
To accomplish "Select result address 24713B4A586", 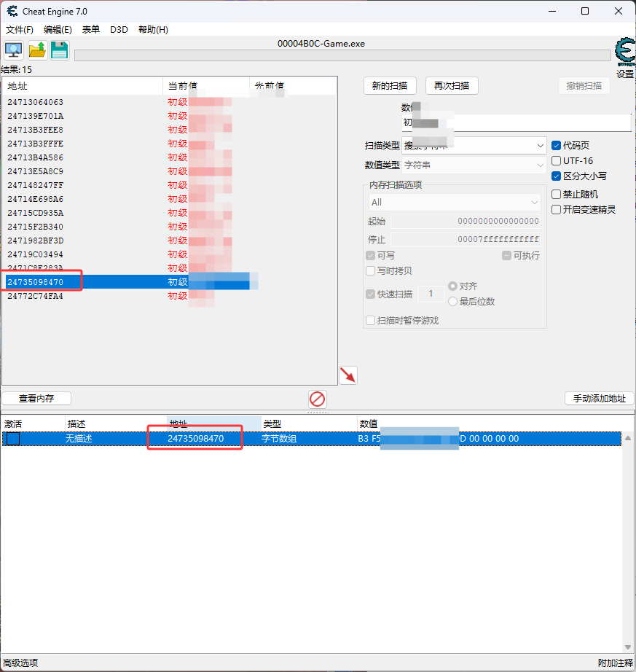I will (35, 157).
